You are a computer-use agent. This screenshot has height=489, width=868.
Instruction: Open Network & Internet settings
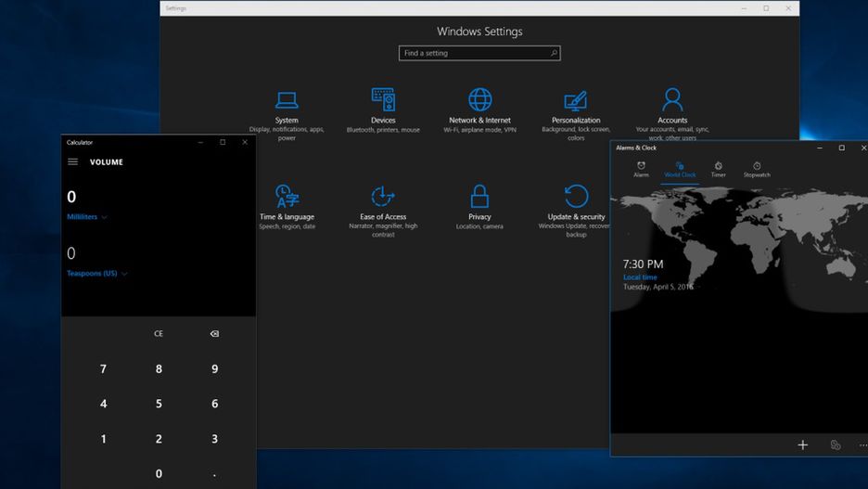tap(479, 110)
